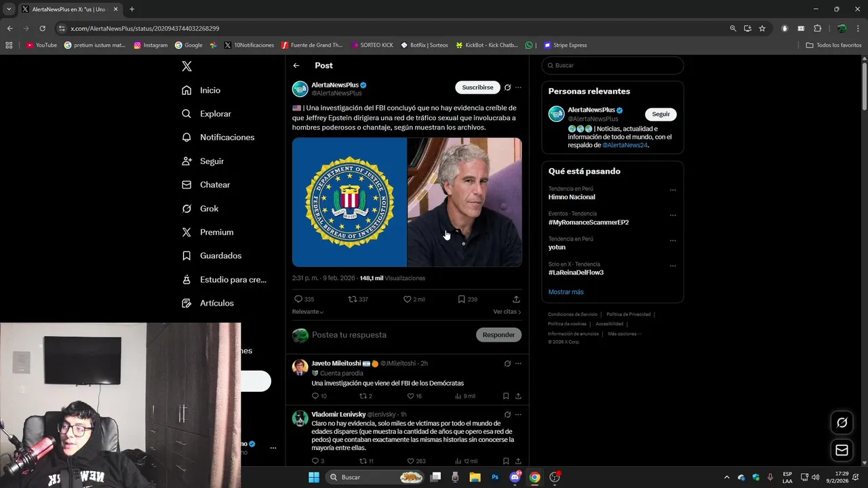Expand the Relevante sort dropdown
Image resolution: width=868 pixels, height=488 pixels.
pos(308,312)
